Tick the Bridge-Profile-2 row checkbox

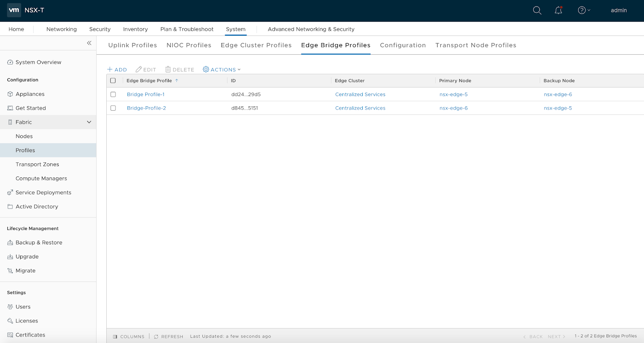[x=113, y=108]
